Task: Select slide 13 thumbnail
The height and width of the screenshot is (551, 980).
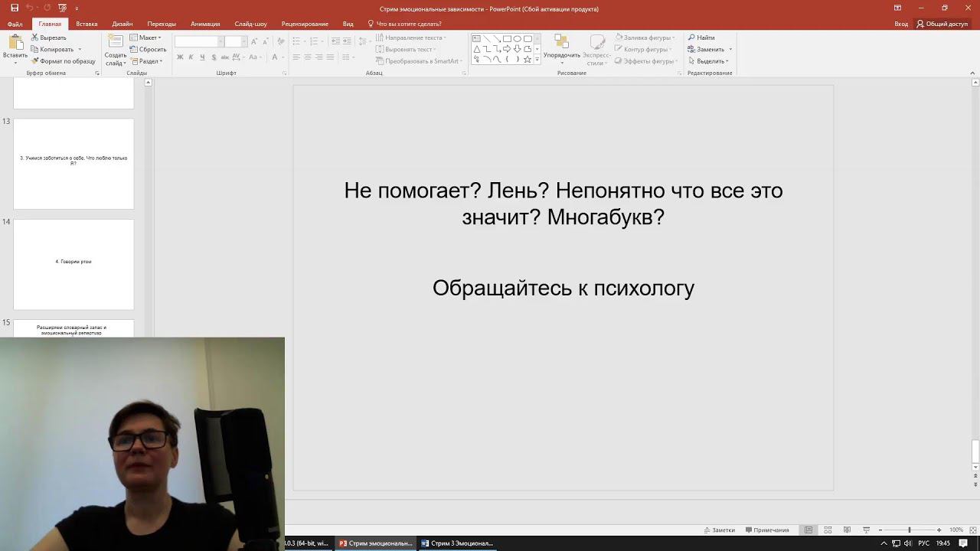Action: 73,164
